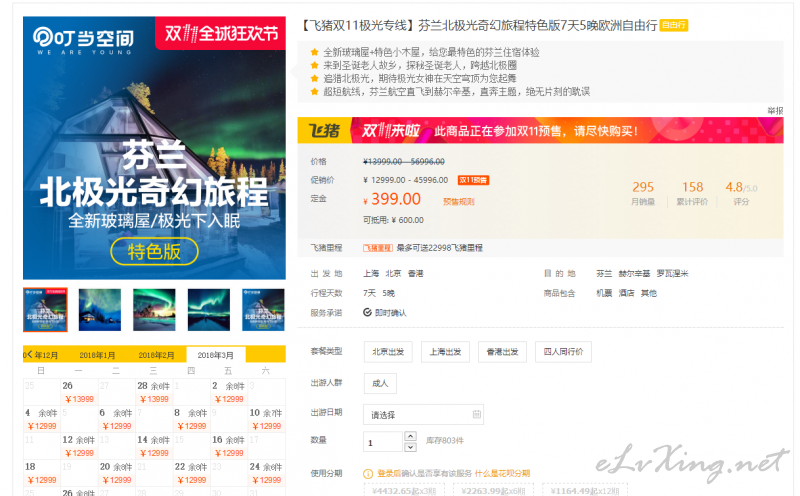Click the calendar icon in the 出游日期 field
The image size is (800, 496).
[477, 414]
